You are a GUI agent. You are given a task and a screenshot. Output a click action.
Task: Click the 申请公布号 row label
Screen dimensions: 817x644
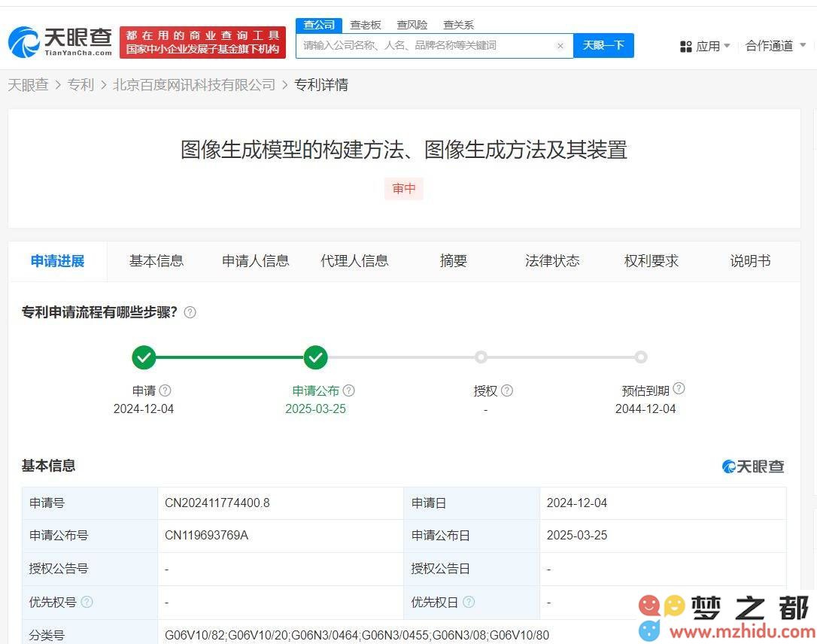59,535
